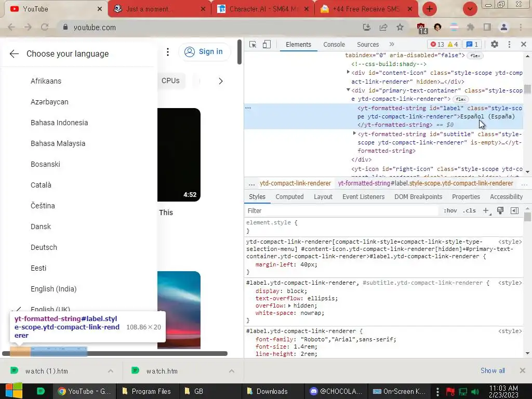Click the Sign in button
The image size is (532, 399).
tap(204, 51)
